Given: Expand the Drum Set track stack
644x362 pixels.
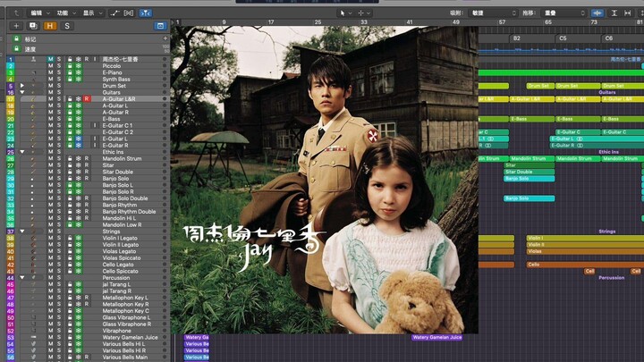Looking at the screenshot, I should pos(22,86).
